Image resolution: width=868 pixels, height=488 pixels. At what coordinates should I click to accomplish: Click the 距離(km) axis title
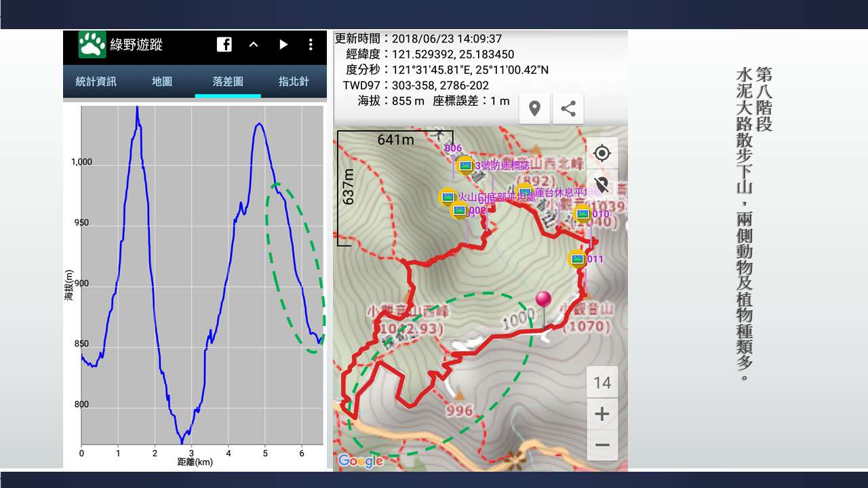[195, 462]
